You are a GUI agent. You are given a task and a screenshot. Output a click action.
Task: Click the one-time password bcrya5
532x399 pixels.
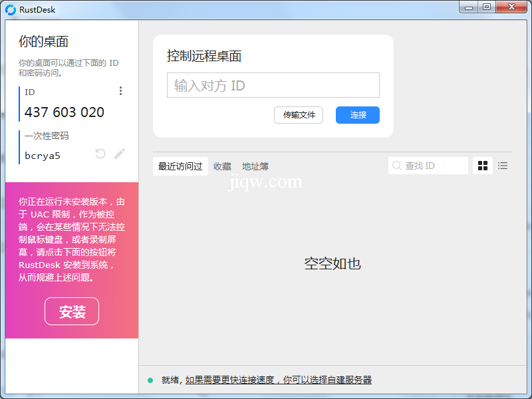[x=43, y=156]
